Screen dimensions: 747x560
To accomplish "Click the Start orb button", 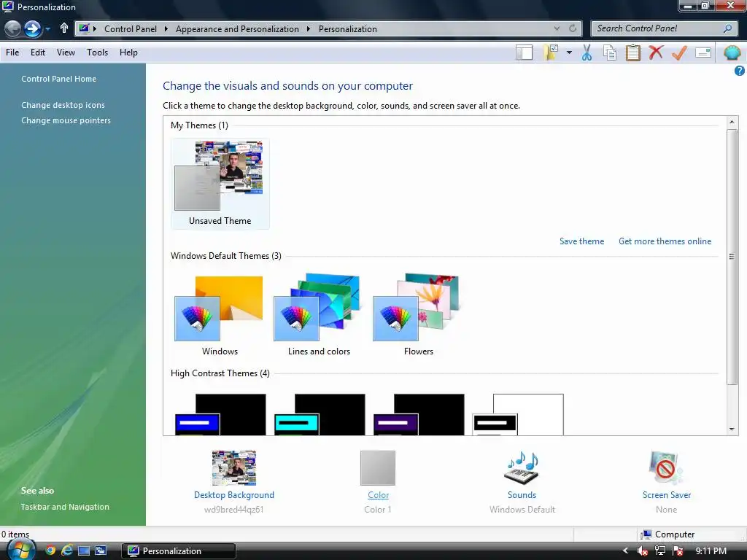I will tap(21, 550).
